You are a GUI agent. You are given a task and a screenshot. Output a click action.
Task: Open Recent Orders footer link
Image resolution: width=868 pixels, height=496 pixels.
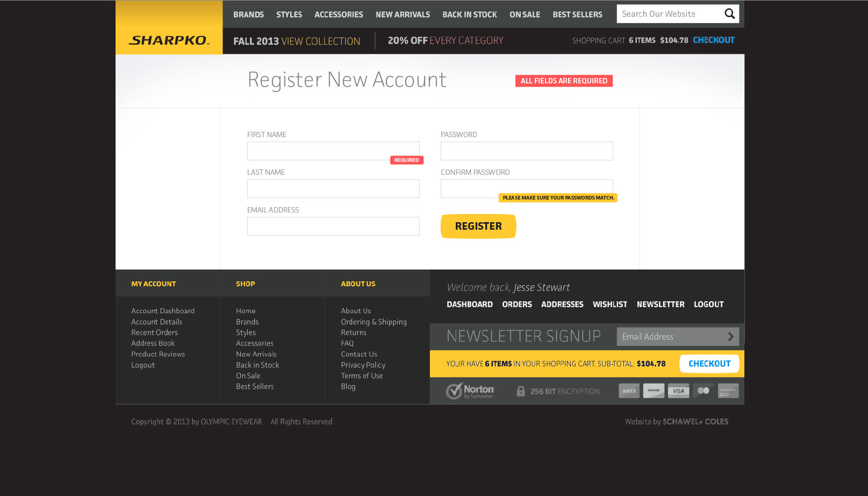click(154, 332)
